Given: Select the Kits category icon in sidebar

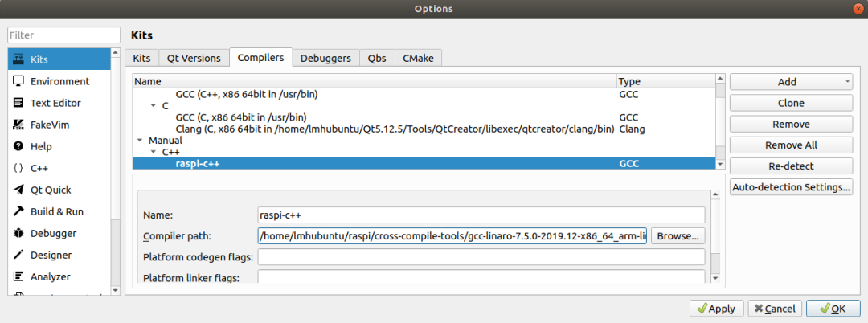Looking at the screenshot, I should tap(18, 59).
